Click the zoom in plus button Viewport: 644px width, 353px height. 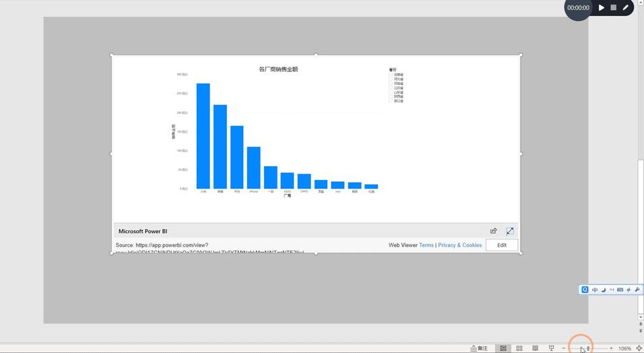click(x=611, y=348)
